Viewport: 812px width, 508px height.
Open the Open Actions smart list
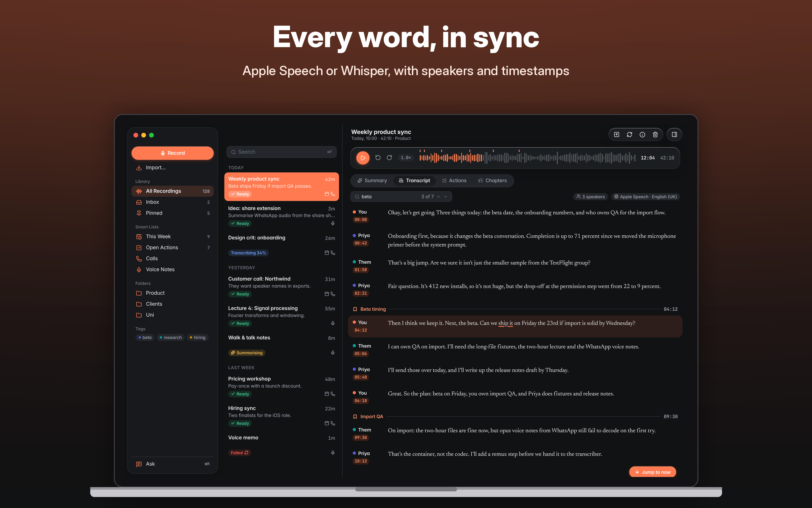click(173, 247)
